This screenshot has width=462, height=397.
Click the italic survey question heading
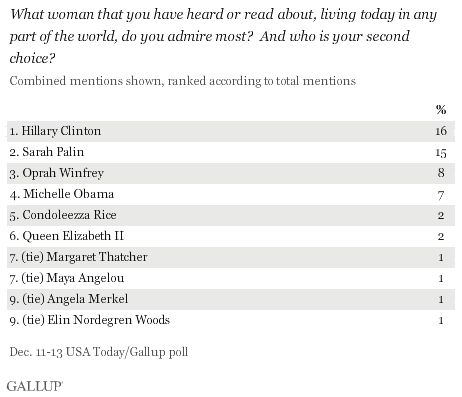[x=223, y=36]
